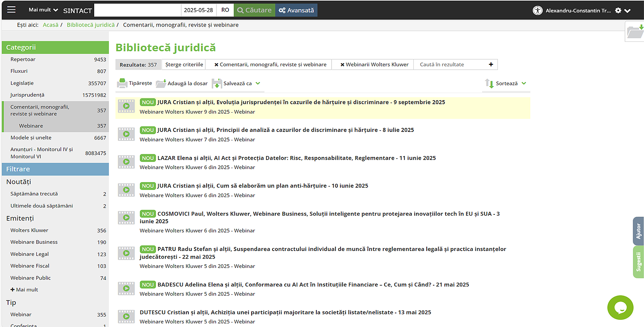
Task: Open the hamburger main menu
Action: click(11, 10)
